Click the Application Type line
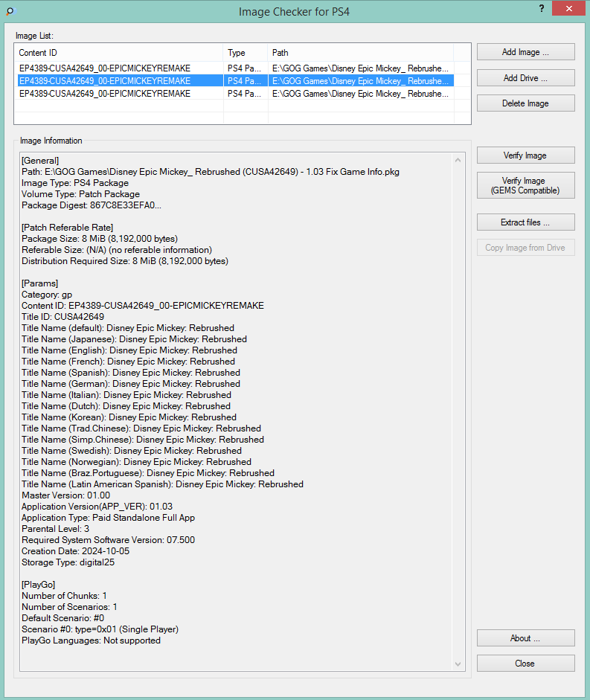Viewport: 590px width, 700px height. [x=109, y=518]
